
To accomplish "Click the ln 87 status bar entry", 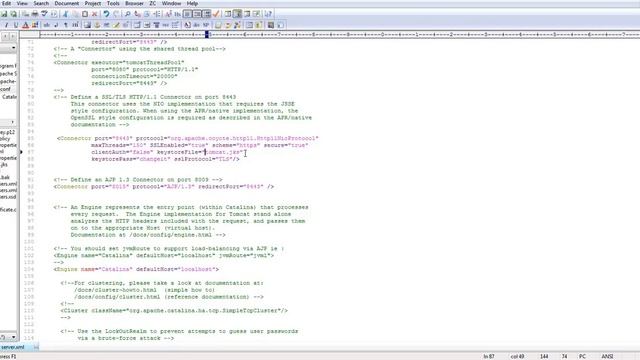I will [x=489, y=356].
